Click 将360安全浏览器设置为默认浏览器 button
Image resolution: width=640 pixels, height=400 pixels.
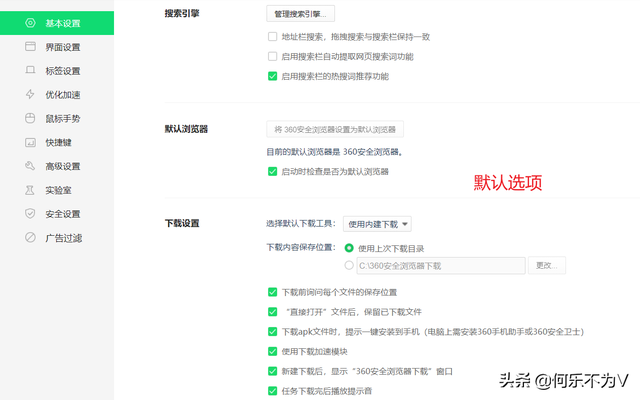tap(335, 129)
